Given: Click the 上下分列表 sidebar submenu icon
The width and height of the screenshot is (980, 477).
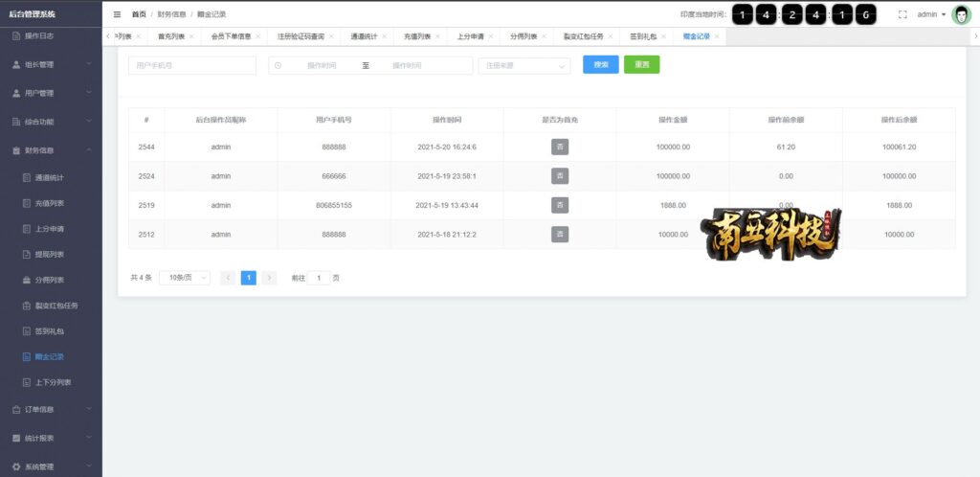Looking at the screenshot, I should coord(26,382).
